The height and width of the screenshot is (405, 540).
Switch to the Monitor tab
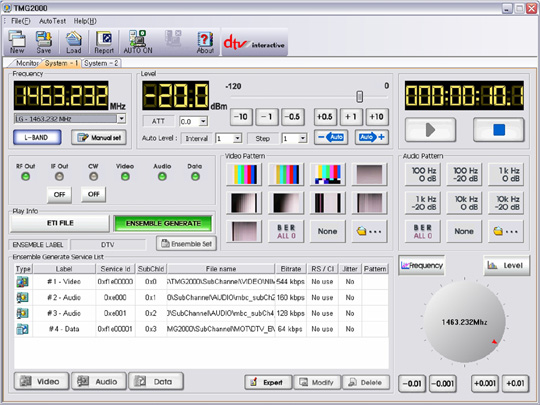tap(26, 63)
